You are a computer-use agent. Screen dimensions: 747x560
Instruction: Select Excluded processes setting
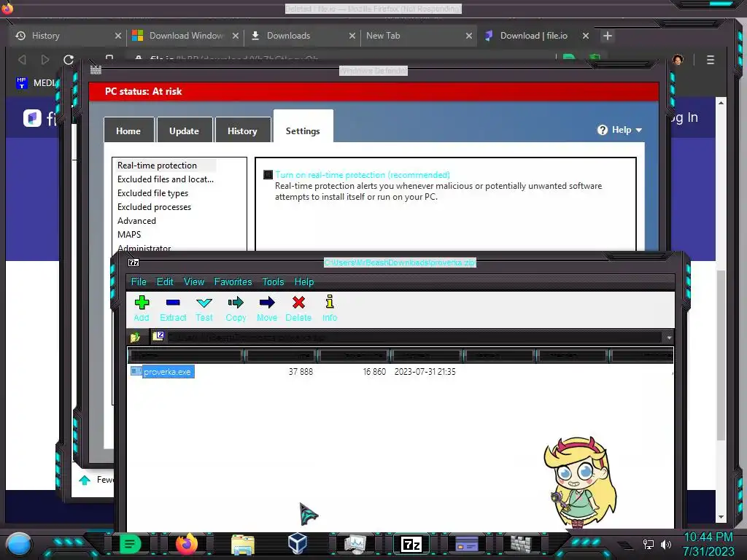(155, 206)
